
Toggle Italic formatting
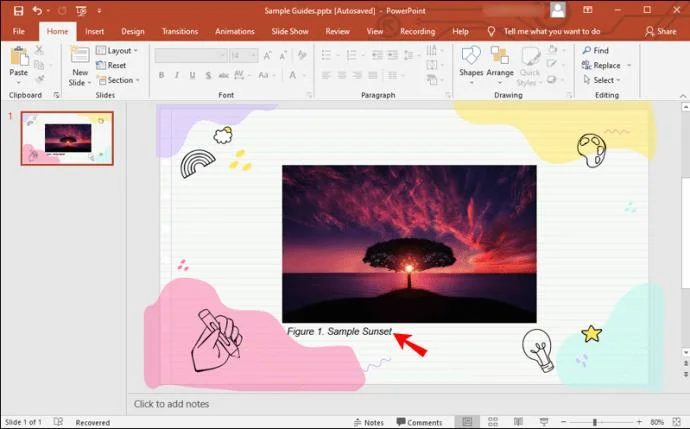[177, 75]
